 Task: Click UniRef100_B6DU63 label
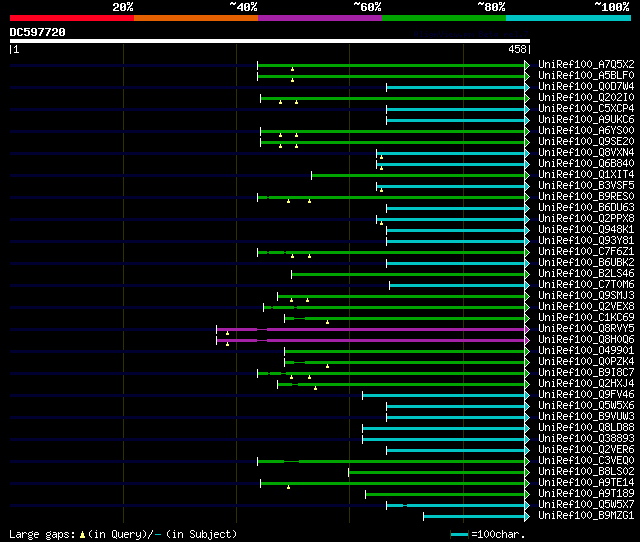[586, 208]
